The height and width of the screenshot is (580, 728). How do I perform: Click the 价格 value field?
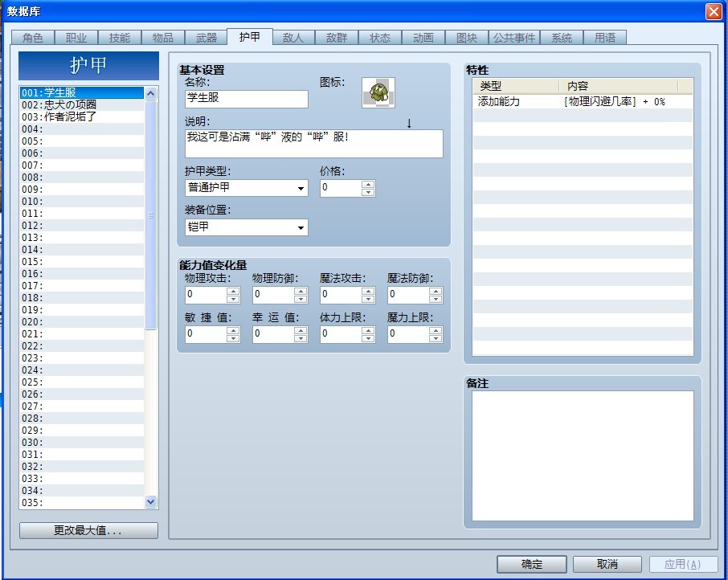tap(341, 188)
